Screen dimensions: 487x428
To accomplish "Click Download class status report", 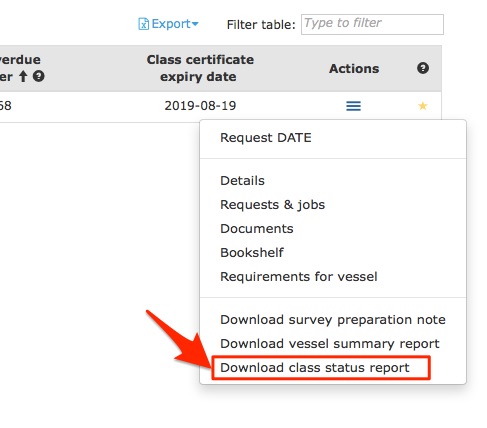I will pyautogui.click(x=315, y=368).
